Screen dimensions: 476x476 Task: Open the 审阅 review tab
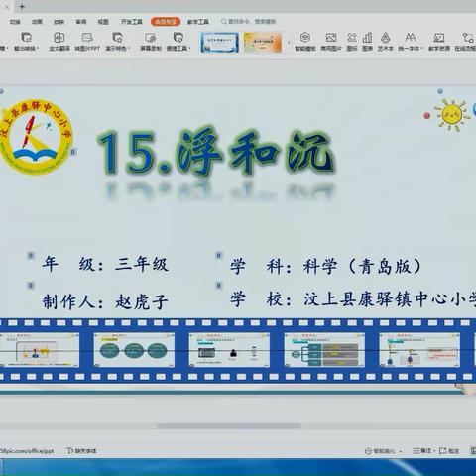point(81,22)
